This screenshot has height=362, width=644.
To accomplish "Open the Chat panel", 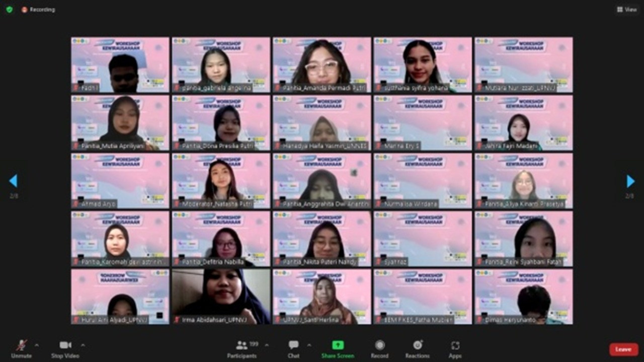I will pos(293,348).
